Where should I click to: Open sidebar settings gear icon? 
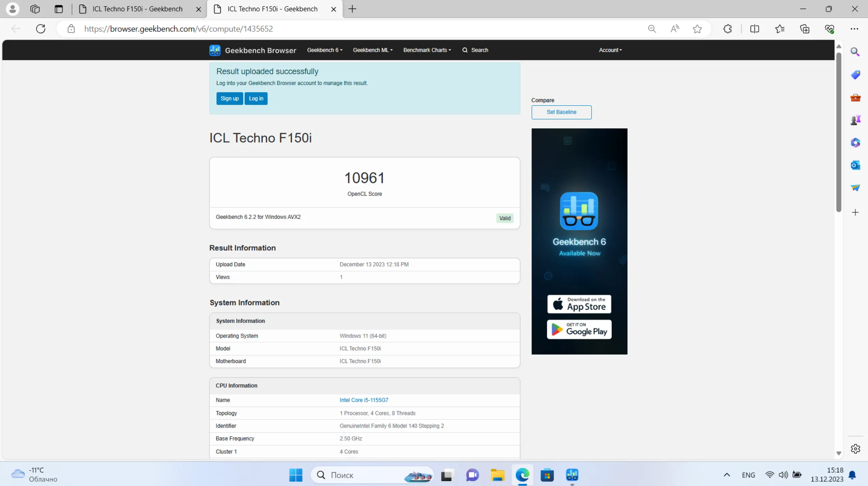tap(855, 448)
